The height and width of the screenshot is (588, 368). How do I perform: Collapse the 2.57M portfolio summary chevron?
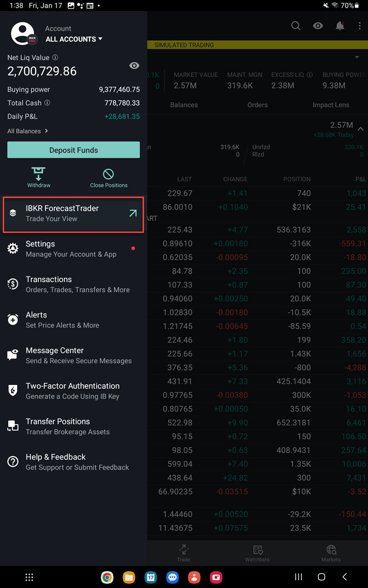pos(361,129)
